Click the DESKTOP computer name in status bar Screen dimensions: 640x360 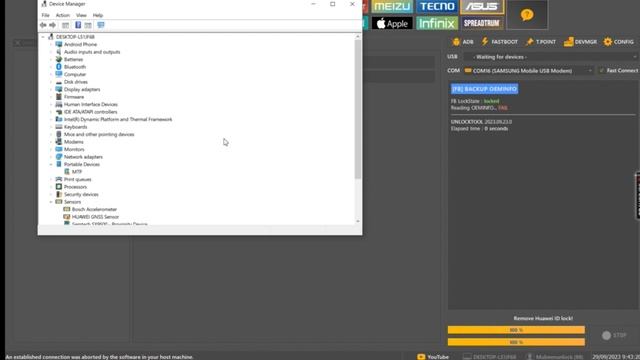[489, 357]
